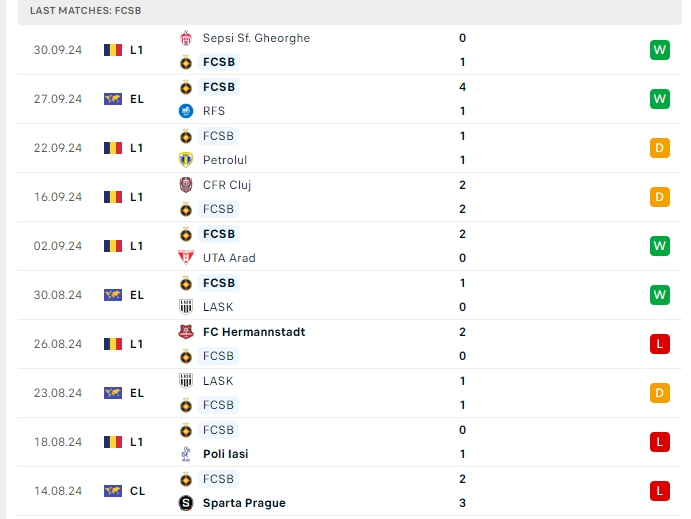691x519 pixels.
Task: Click the FC Hermannstadt club crest
Action: (185, 332)
